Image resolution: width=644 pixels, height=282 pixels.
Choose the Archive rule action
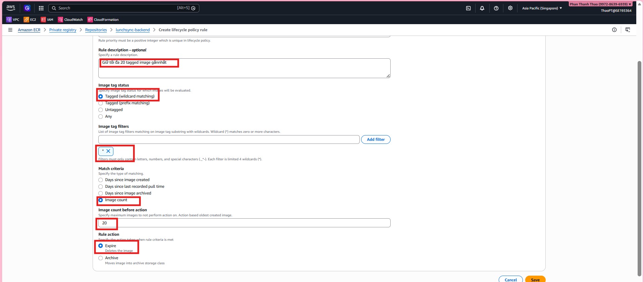101,258
